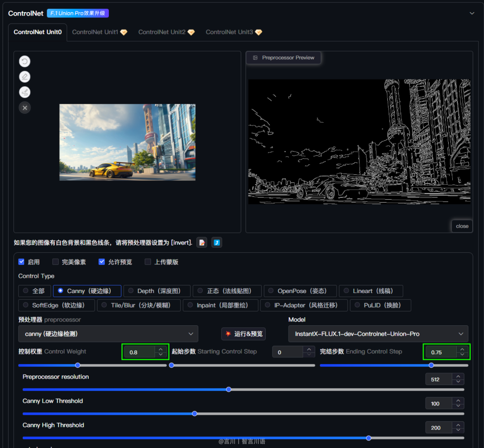This screenshot has width=484, height=448.
Task: Open the canny preprocessor dropdown
Action: click(x=108, y=334)
